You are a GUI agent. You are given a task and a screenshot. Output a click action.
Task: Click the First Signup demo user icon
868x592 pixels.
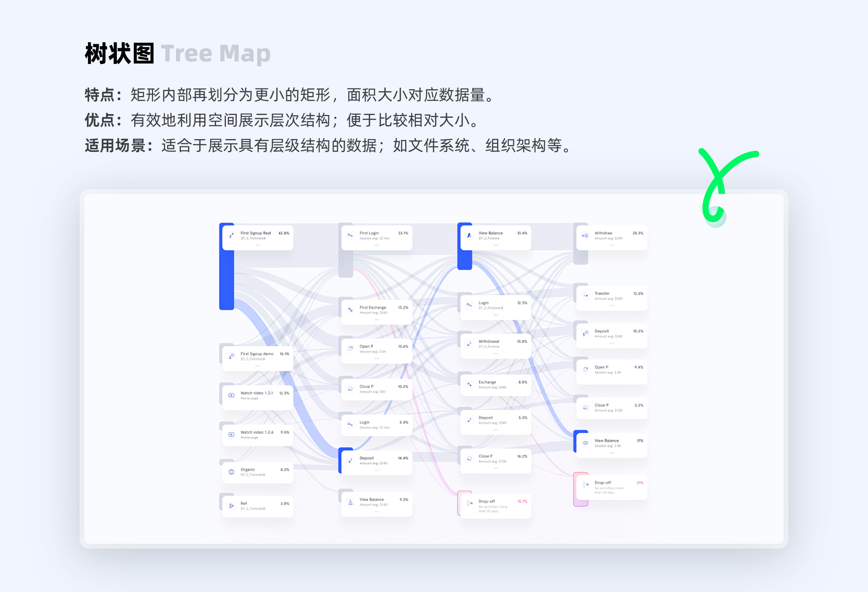[231, 356]
